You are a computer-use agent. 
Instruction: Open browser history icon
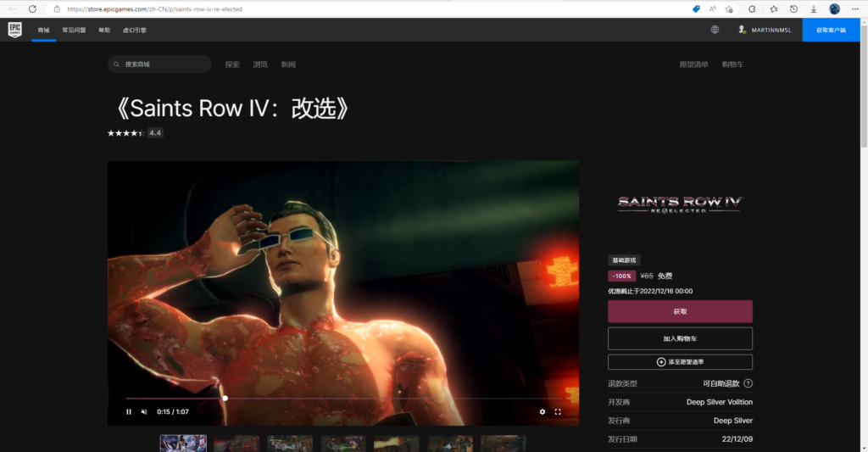(793, 8)
